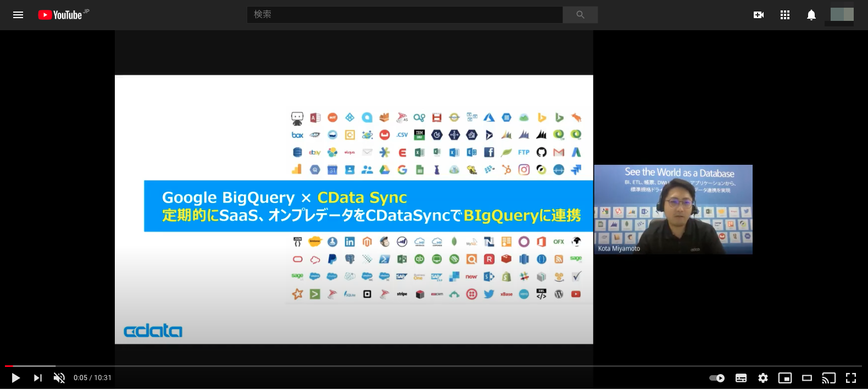Skip to the next video
This screenshot has height=390, width=868.
(37, 378)
